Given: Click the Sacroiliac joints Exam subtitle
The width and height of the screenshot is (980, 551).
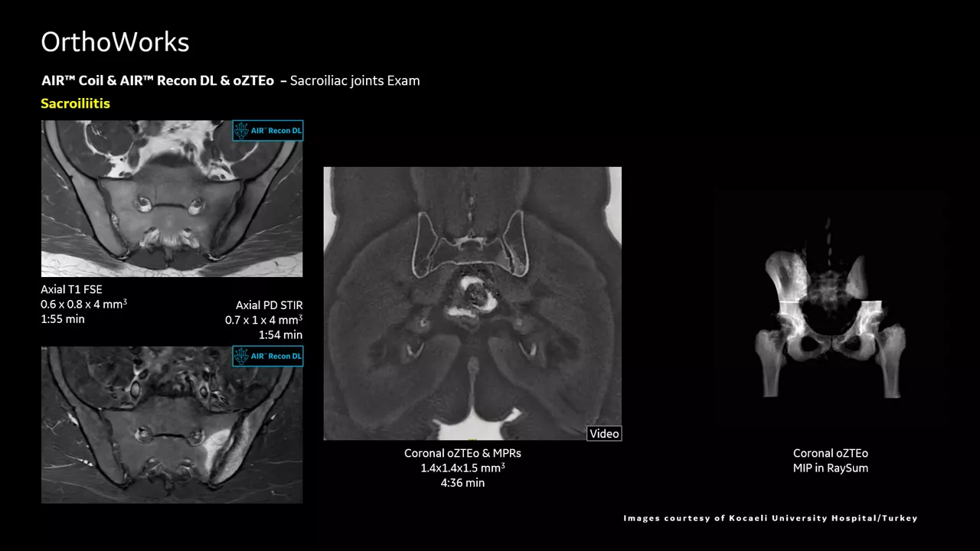Looking at the screenshot, I should [x=354, y=80].
